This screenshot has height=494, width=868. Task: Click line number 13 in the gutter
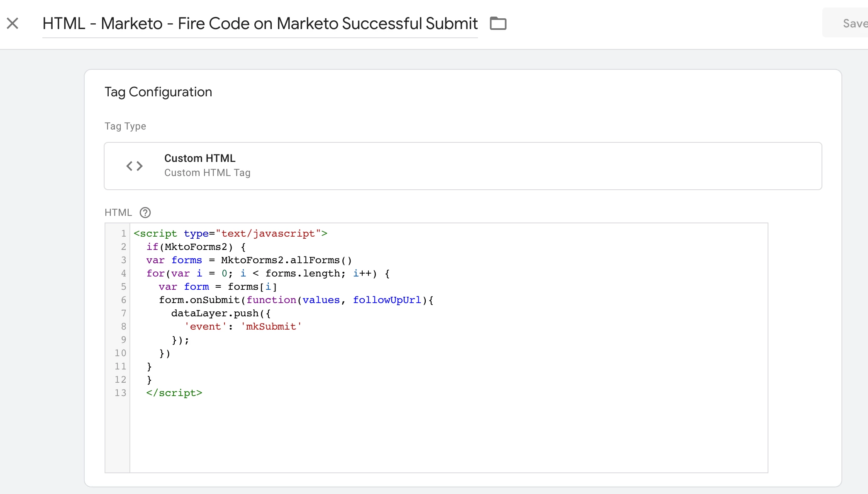pos(120,393)
